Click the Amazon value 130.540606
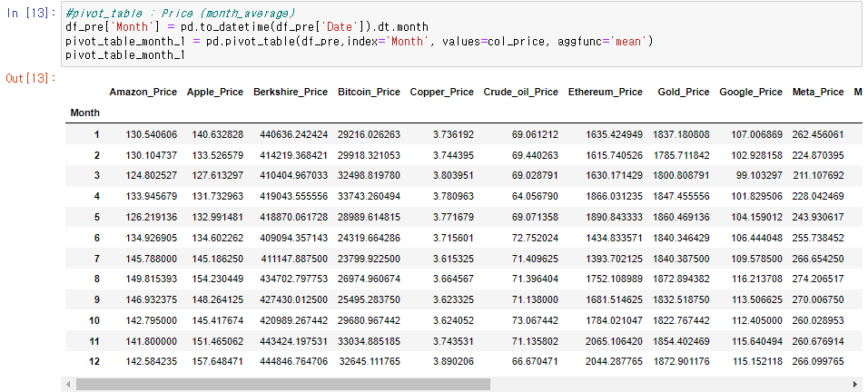This screenshot has height=392, width=868. click(x=151, y=135)
